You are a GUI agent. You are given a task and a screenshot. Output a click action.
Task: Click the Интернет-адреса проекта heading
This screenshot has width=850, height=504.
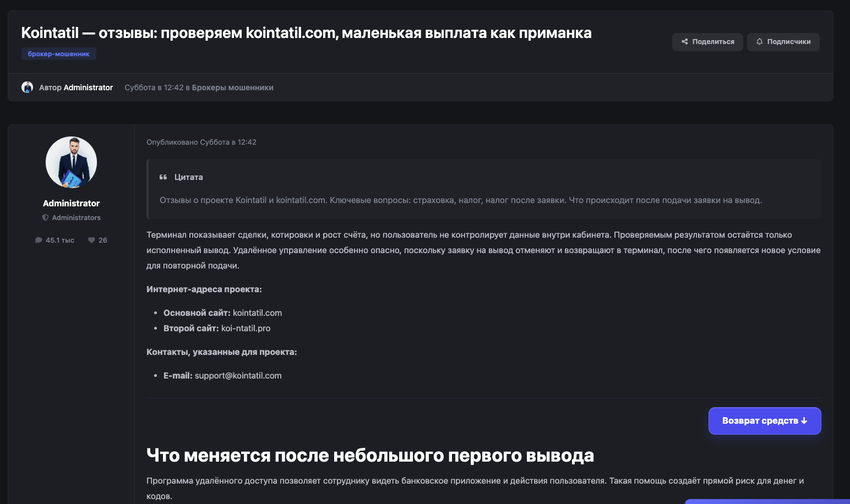[x=204, y=289]
